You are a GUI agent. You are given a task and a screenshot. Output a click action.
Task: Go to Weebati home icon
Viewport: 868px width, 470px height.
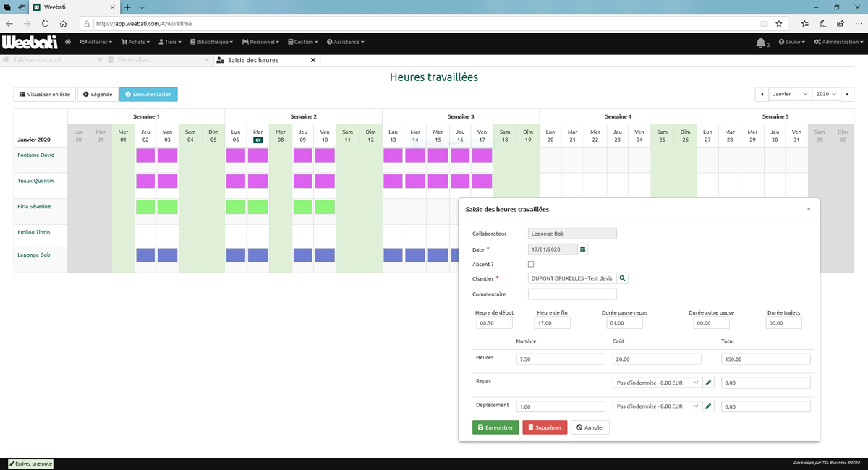(x=68, y=42)
